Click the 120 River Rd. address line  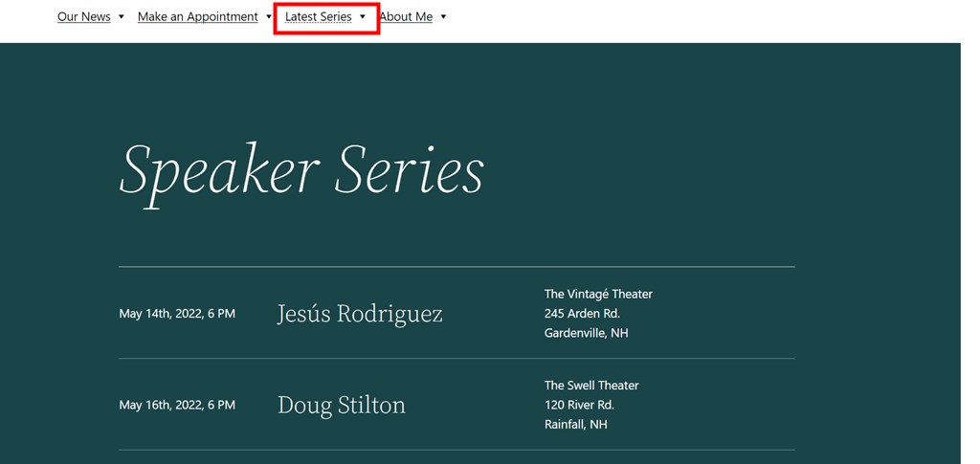pyautogui.click(x=579, y=406)
